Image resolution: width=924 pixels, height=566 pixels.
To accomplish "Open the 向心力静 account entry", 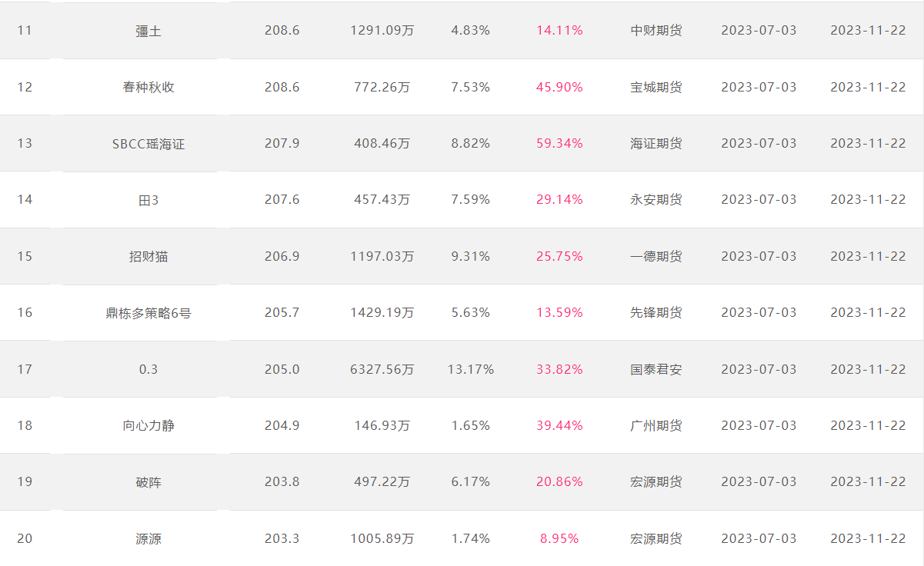I will (x=148, y=425).
